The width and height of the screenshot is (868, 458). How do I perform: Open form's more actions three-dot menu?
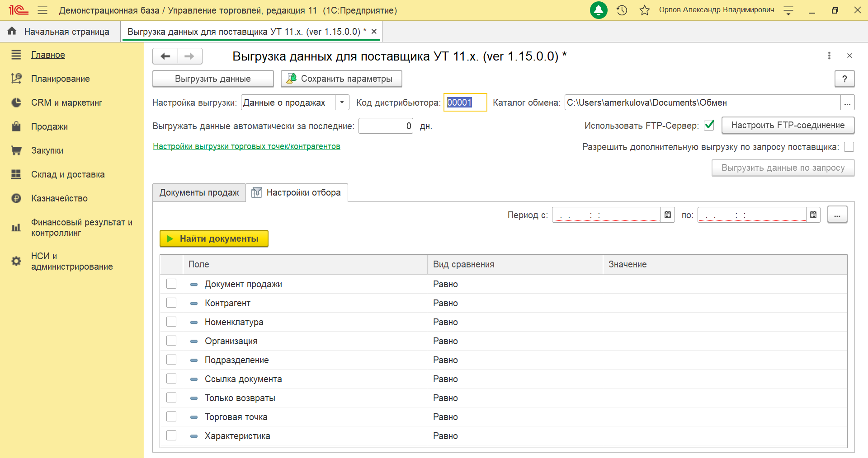click(x=829, y=56)
